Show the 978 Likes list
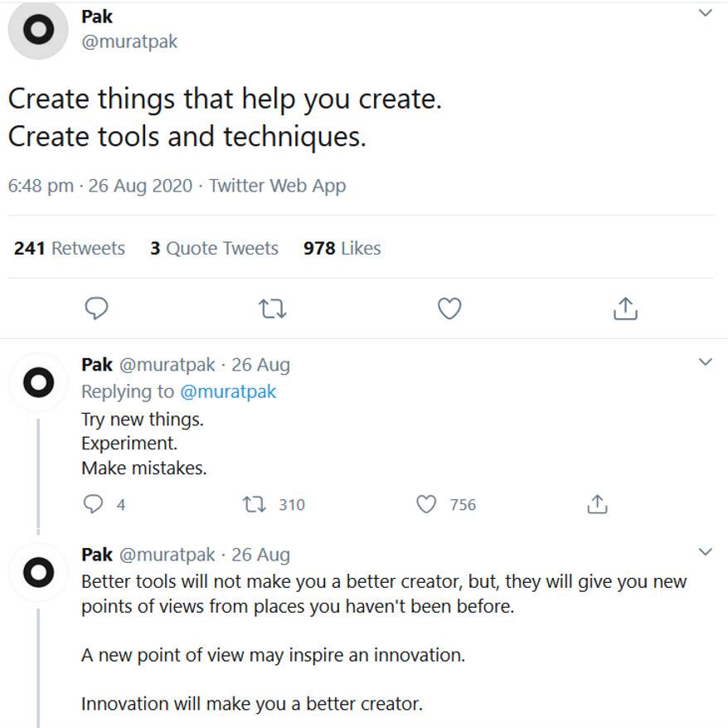Viewport: 728px width, 728px height. point(342,248)
